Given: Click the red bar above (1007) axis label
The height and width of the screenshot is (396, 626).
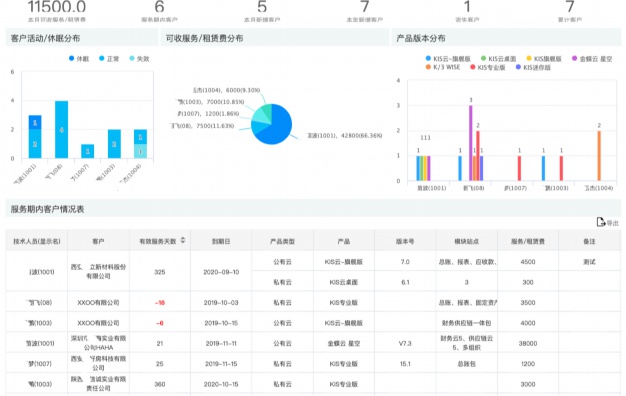Looking at the screenshot, I should tap(519, 168).
